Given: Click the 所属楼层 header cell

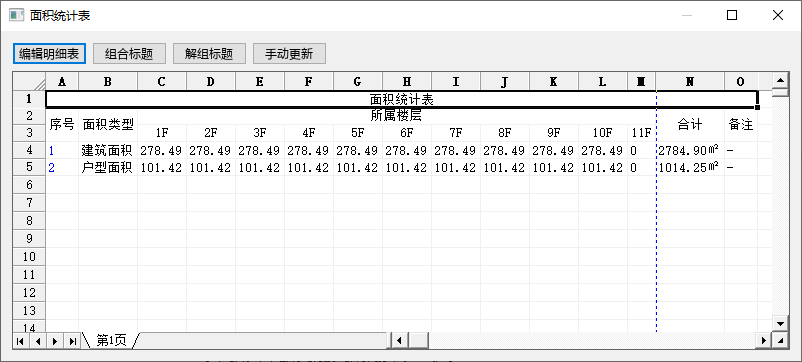Looking at the screenshot, I should click(396, 116).
